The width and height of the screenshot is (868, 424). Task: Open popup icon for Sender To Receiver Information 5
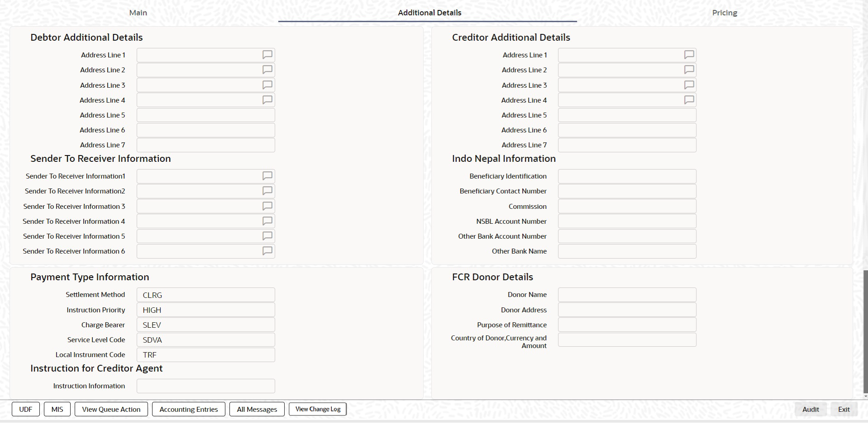click(267, 236)
